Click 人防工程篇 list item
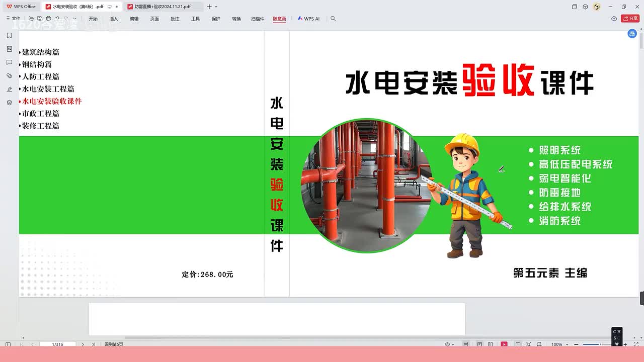644x362 pixels. point(41,76)
